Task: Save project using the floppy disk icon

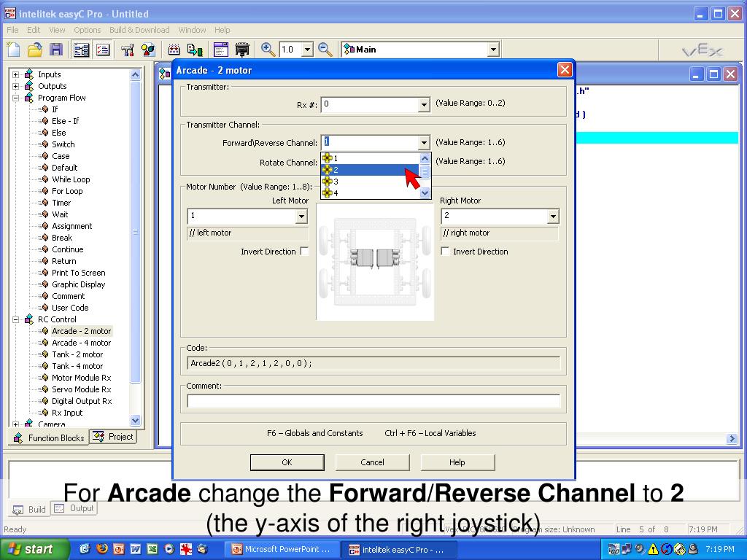Action: point(56,50)
